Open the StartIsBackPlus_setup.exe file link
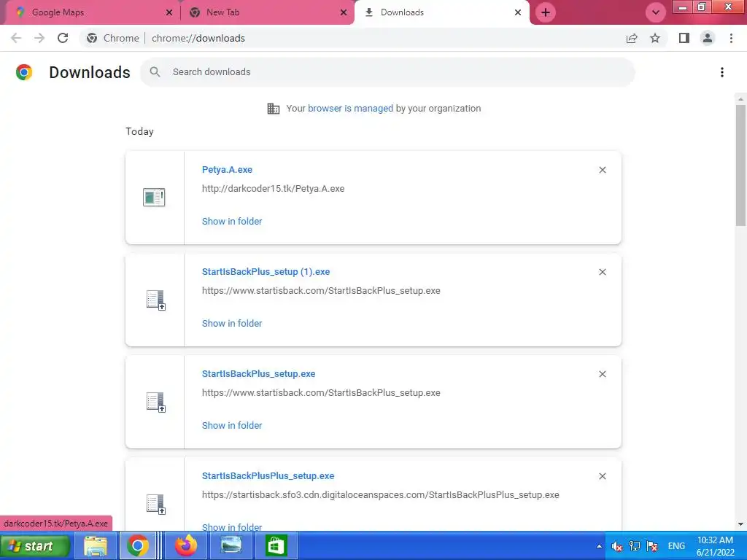The image size is (747, 560). pyautogui.click(x=259, y=374)
